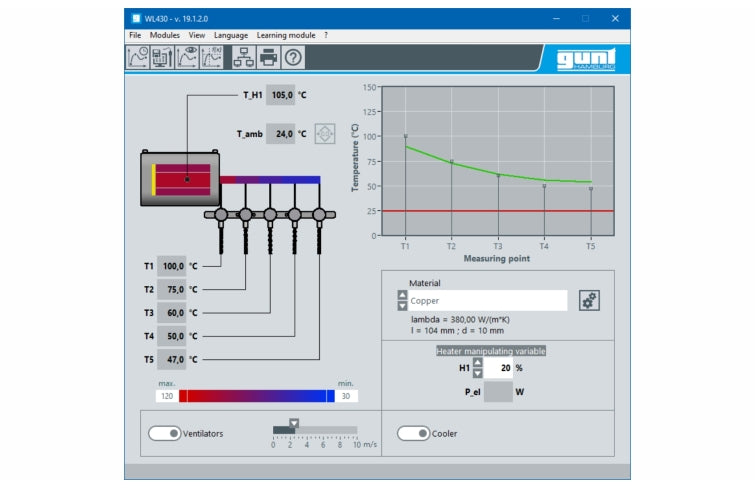
Task: Toggle the Cooler switch
Action: coord(413,434)
